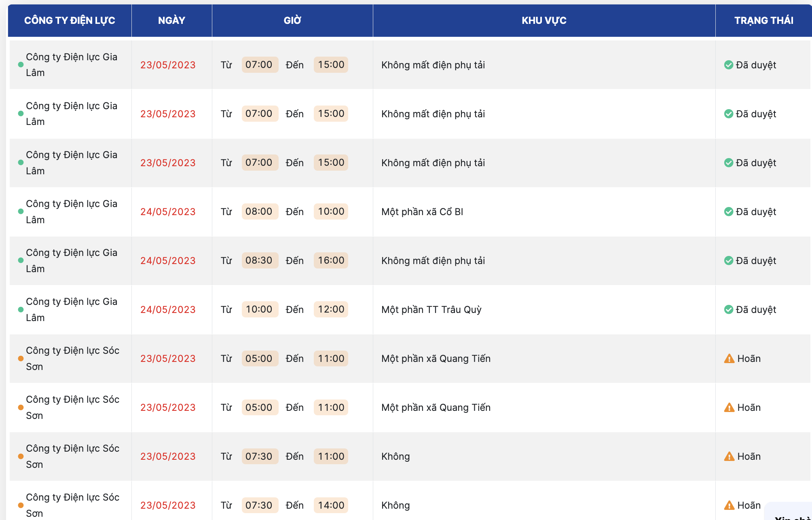The image size is (812, 520).
Task: Select start time 10:00 in Trâu Quỳ row
Action: (x=260, y=309)
